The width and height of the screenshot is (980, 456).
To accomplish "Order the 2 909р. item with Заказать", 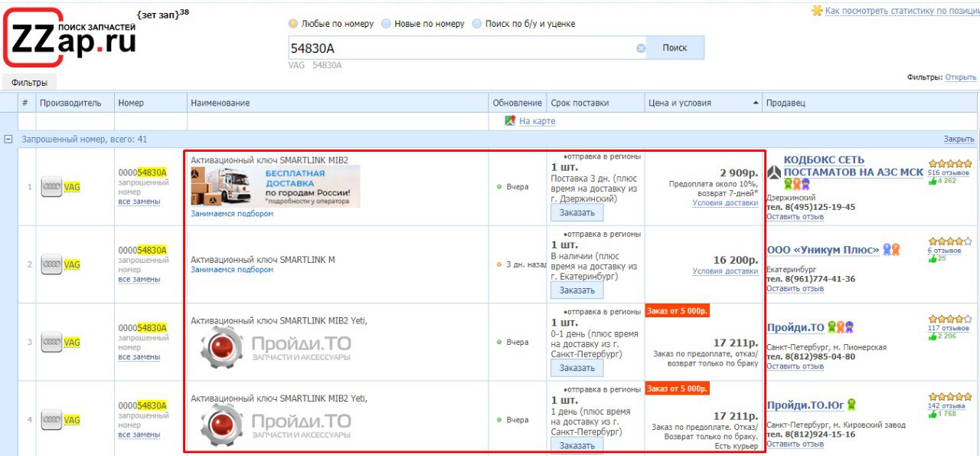I will 577,213.
